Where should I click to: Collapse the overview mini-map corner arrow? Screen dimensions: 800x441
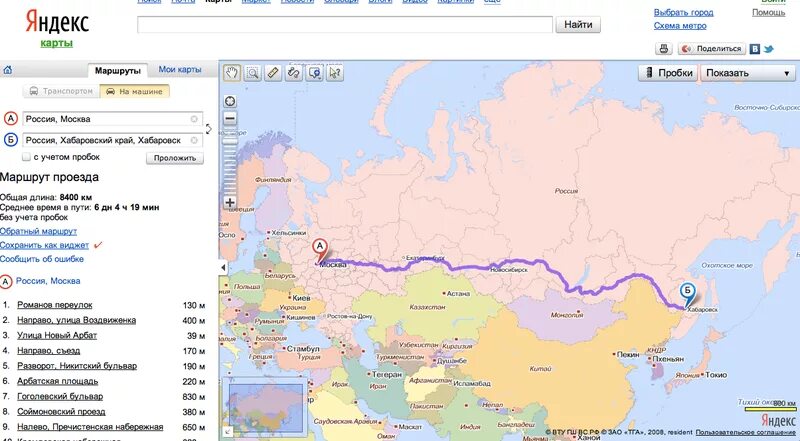click(x=228, y=433)
